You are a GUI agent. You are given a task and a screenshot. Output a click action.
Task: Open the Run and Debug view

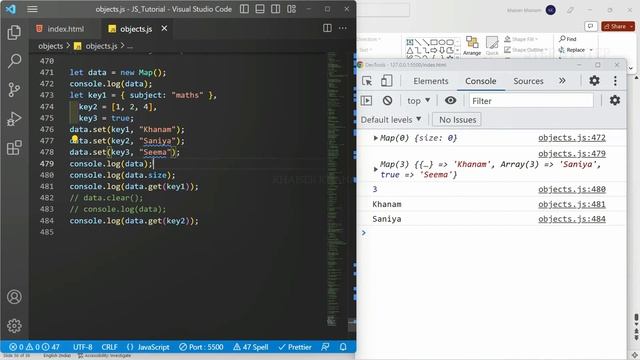coord(14,119)
